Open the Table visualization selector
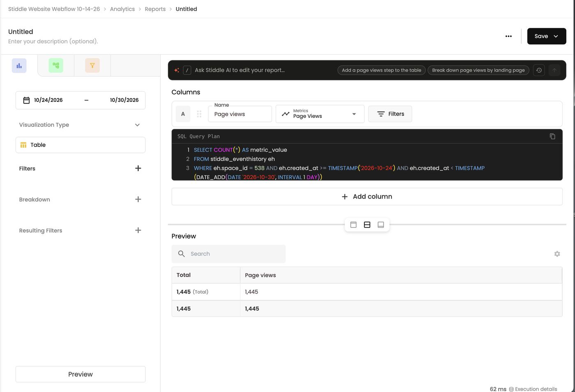Image resolution: width=575 pixels, height=392 pixels. (x=80, y=145)
